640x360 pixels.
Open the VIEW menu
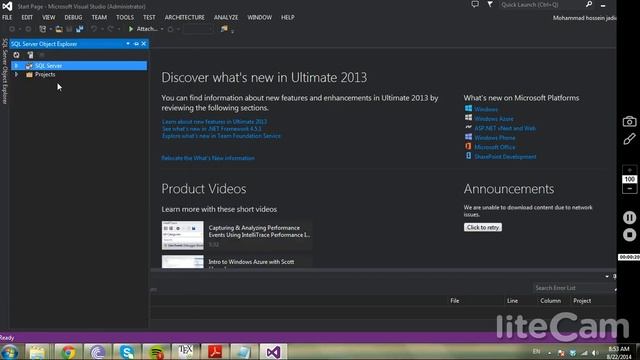pos(49,18)
